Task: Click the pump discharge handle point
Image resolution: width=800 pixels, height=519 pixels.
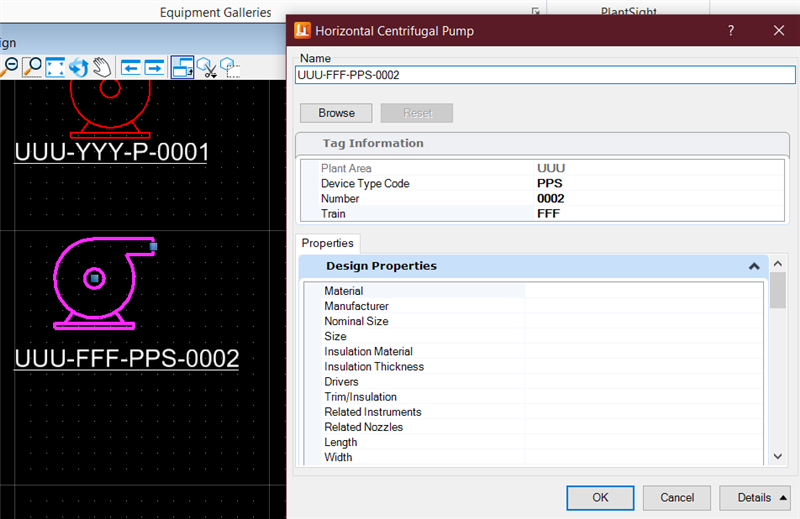Action: pyautogui.click(x=153, y=246)
